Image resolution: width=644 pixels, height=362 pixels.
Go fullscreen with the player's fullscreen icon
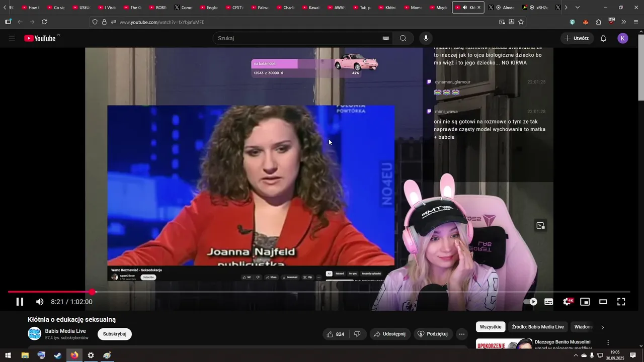pos(621,302)
